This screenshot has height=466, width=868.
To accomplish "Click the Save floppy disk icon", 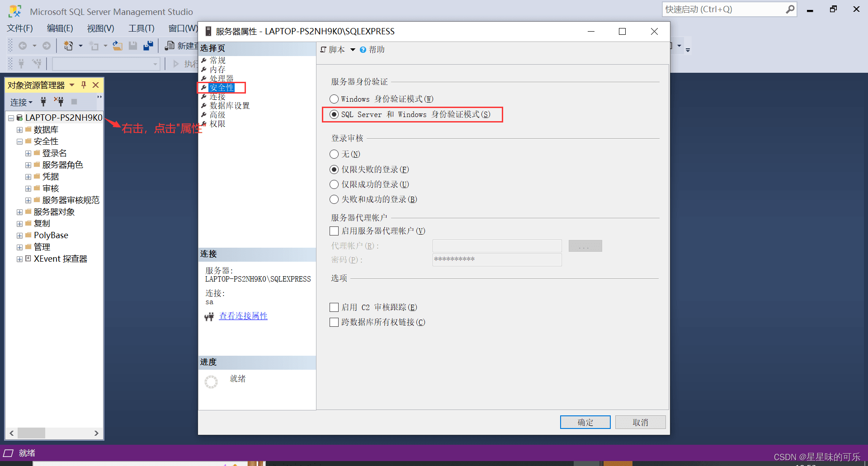I will tap(133, 46).
